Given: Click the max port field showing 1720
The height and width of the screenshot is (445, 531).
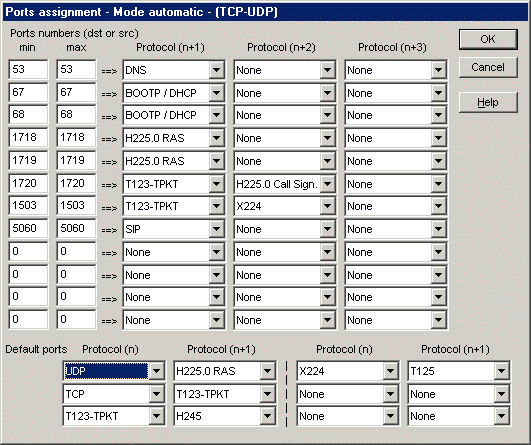Looking at the screenshot, I should tap(76, 184).
